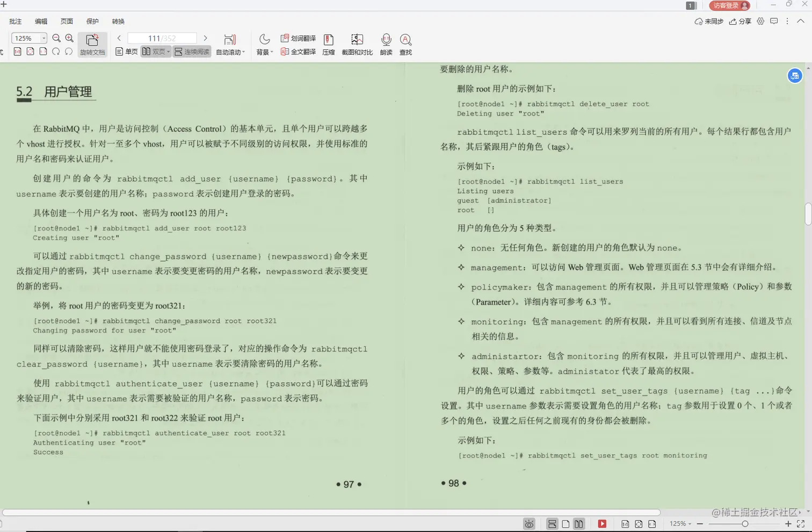Open the 批注 menu tab
812x532 pixels.
click(16, 21)
